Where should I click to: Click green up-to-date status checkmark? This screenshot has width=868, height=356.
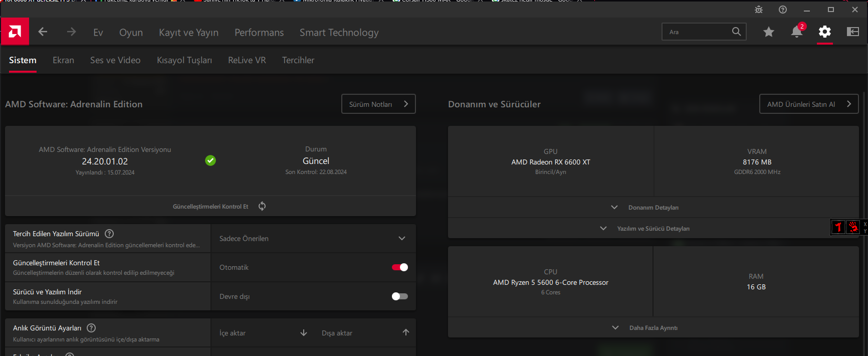tap(210, 160)
